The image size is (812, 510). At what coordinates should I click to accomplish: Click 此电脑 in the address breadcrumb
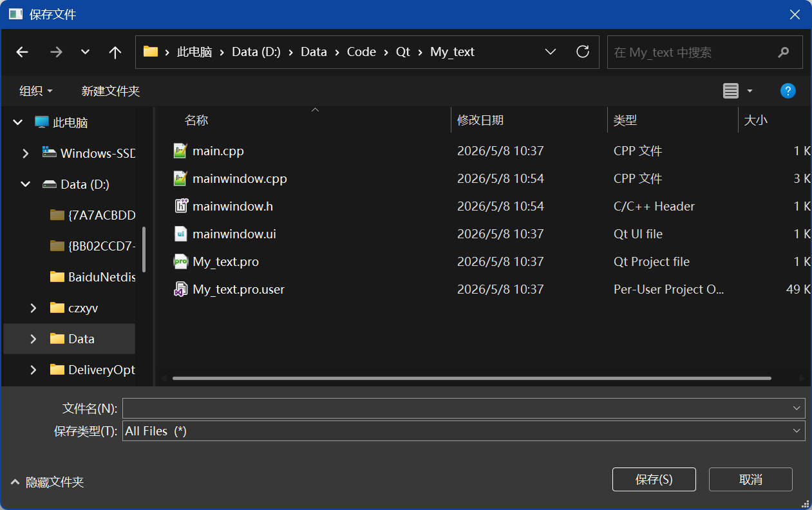pyautogui.click(x=194, y=52)
